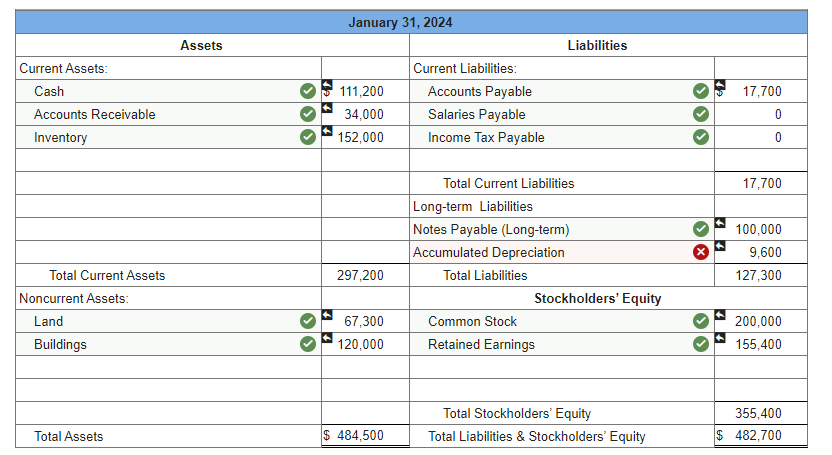Click the green checkmark beside Cash
832x455 pixels.
308,91
